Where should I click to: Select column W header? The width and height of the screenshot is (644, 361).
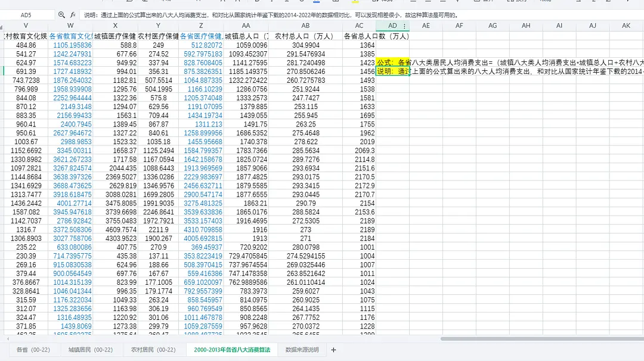pos(70,26)
